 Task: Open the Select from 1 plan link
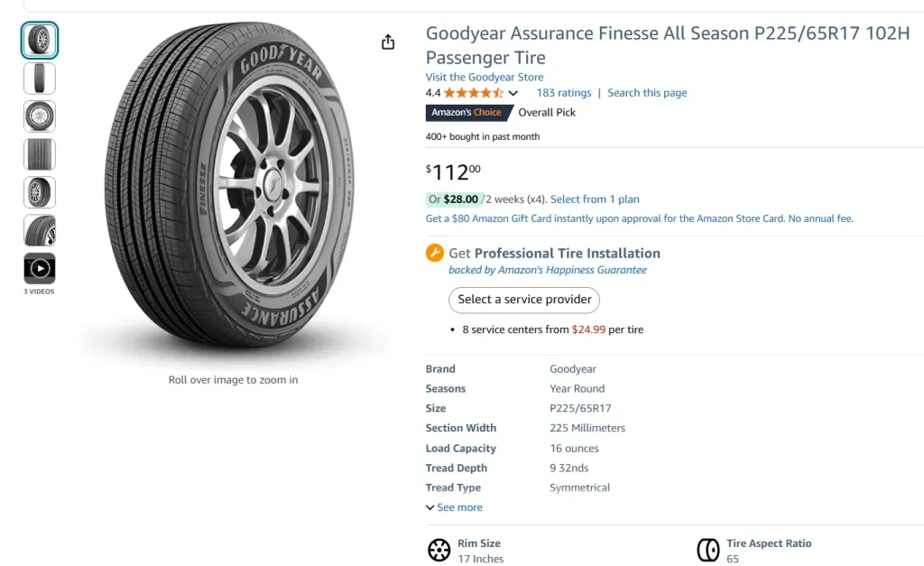pos(595,199)
